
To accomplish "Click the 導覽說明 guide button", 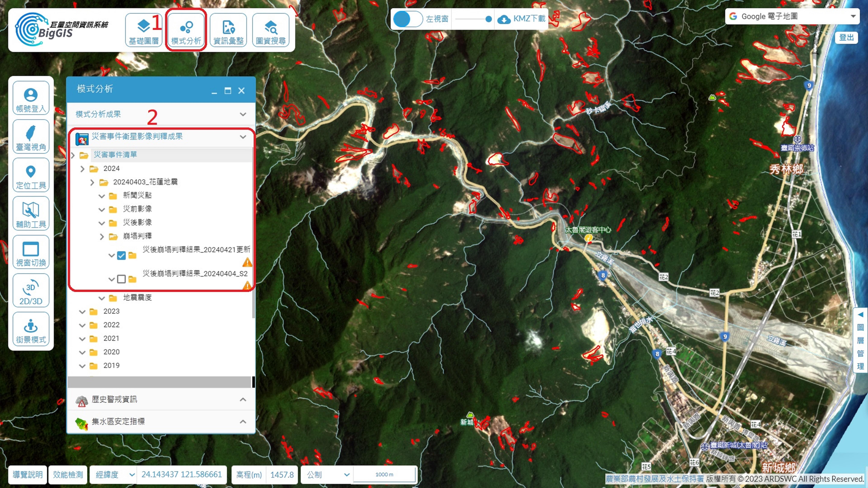I will click(28, 475).
